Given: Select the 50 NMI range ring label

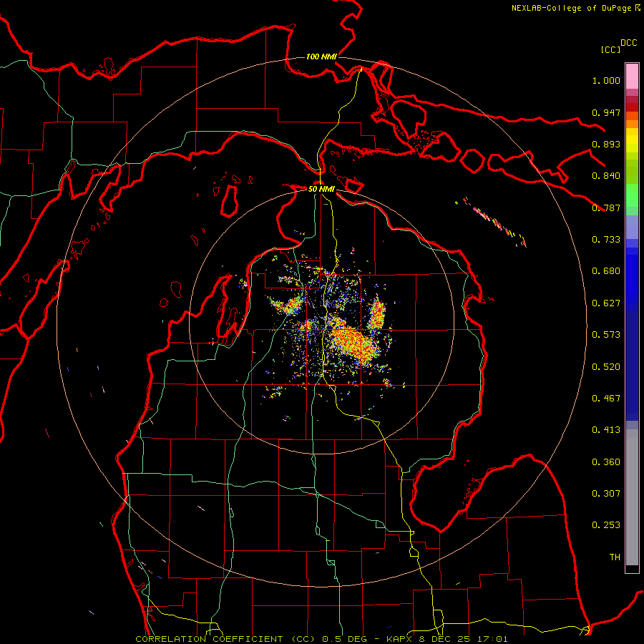Looking at the screenshot, I should (321, 189).
